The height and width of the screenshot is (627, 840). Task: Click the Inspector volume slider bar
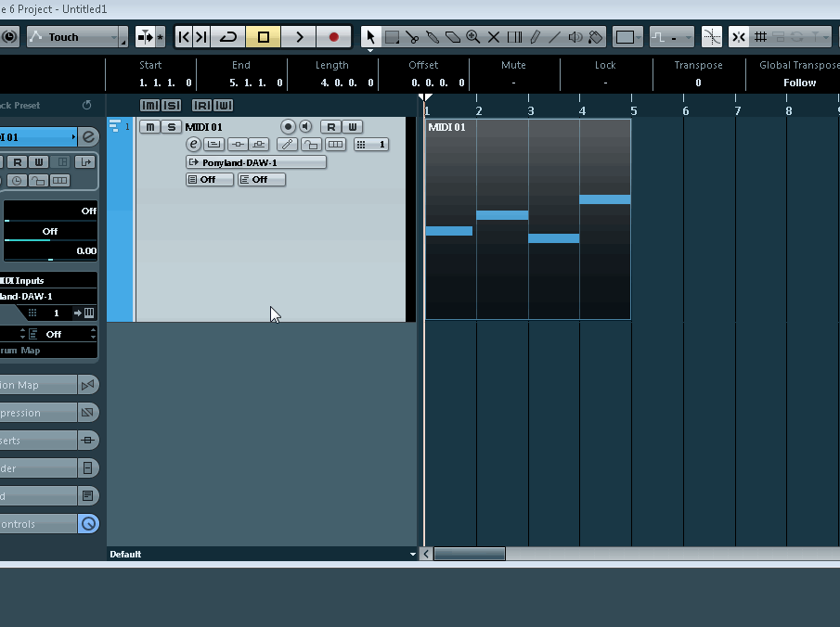(50, 220)
